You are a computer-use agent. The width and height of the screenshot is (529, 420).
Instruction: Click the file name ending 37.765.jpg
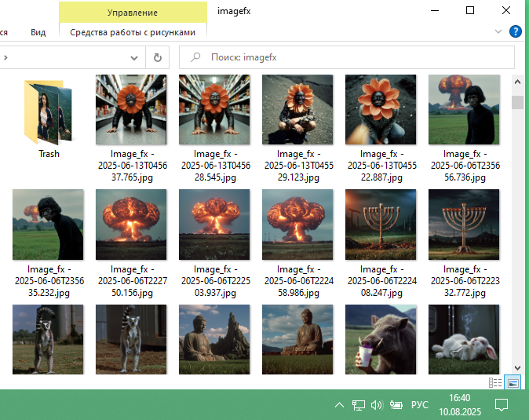click(x=132, y=166)
